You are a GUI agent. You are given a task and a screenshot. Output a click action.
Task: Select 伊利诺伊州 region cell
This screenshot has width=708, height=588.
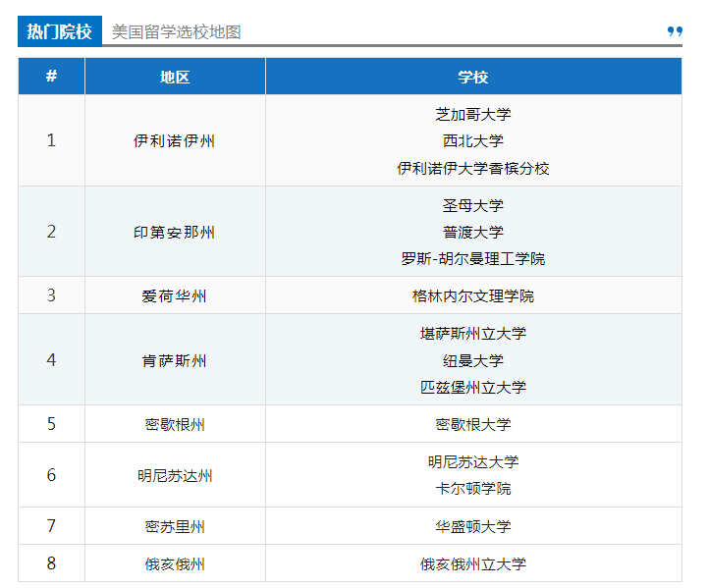175,140
